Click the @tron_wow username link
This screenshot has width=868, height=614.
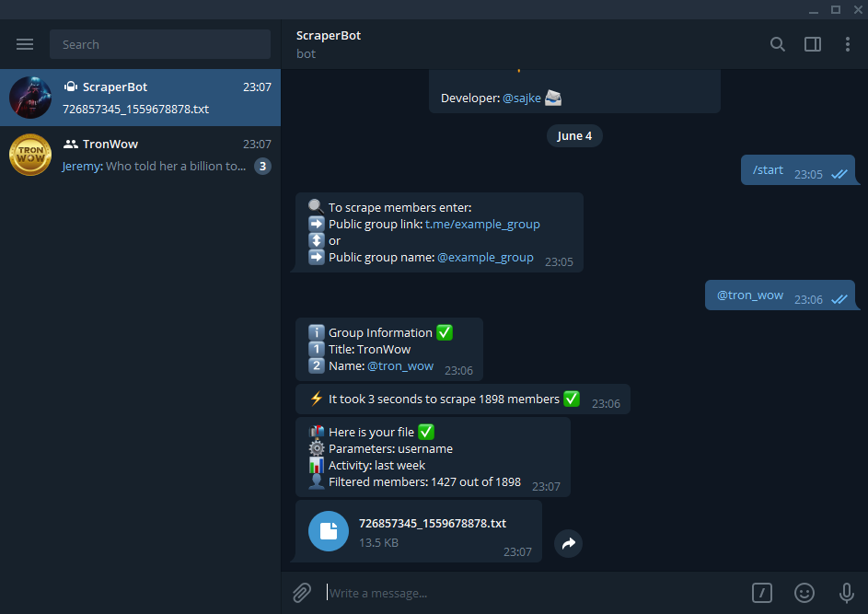pyautogui.click(x=399, y=365)
